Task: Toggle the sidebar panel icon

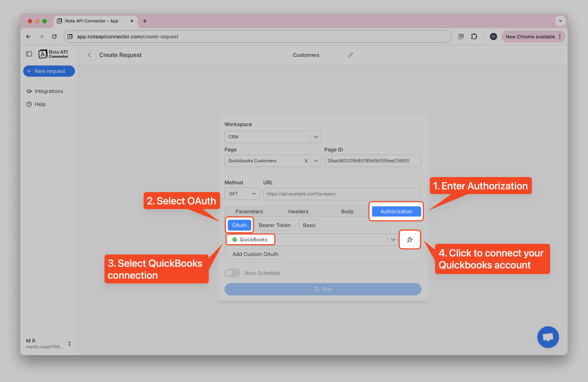Action: click(x=29, y=54)
